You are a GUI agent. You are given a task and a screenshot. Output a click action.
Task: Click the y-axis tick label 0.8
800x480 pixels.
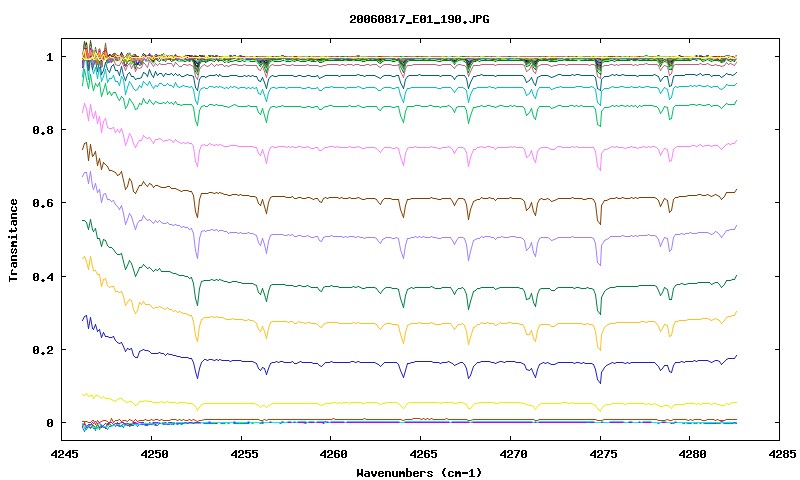pos(43,130)
